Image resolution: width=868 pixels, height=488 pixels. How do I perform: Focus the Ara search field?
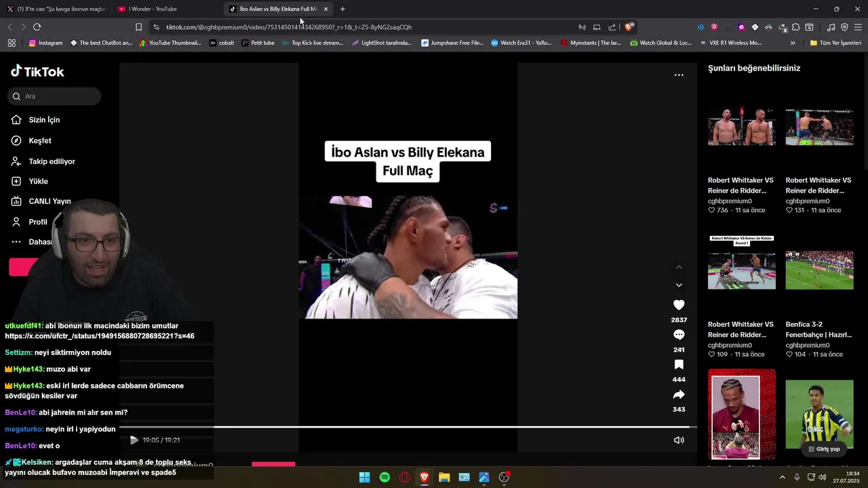55,96
